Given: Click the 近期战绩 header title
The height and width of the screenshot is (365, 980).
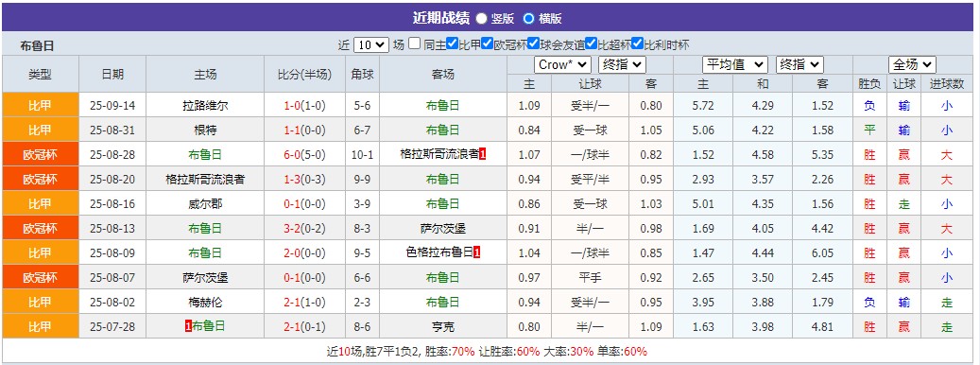Looking at the screenshot, I should (440, 18).
